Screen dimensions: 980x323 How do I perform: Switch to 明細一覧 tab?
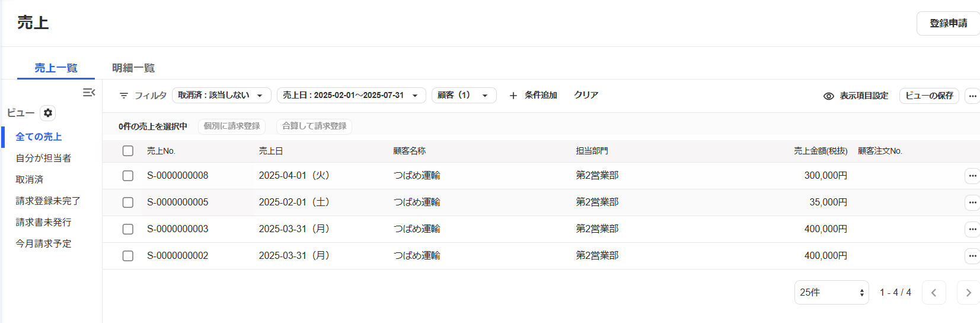[x=133, y=68]
